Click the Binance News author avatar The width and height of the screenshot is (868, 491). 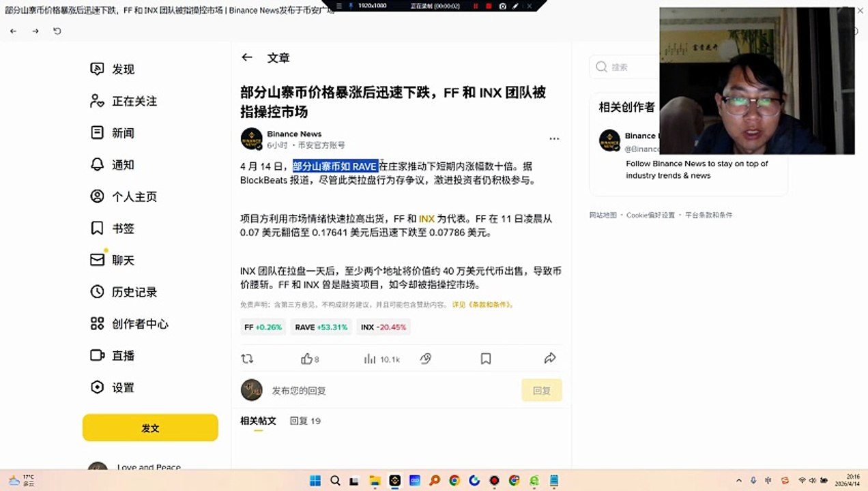coord(252,138)
